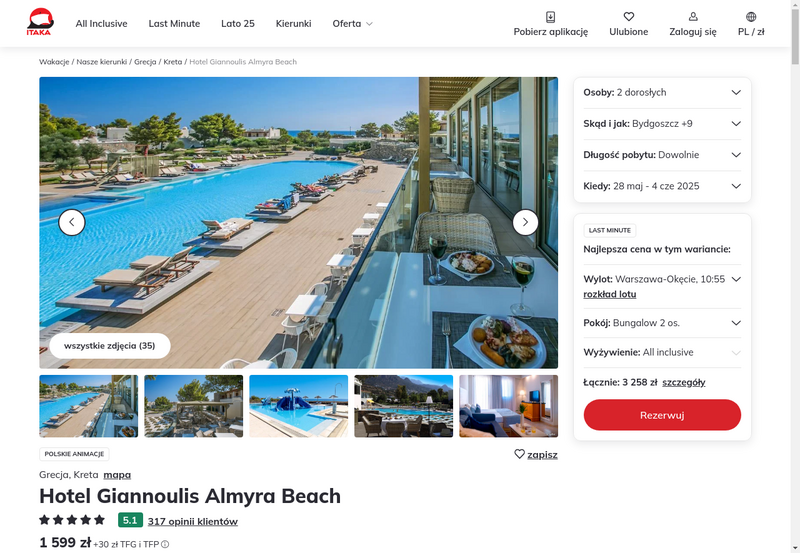Show the next photo with right arrow
Image resolution: width=800 pixels, height=553 pixels.
point(525,222)
